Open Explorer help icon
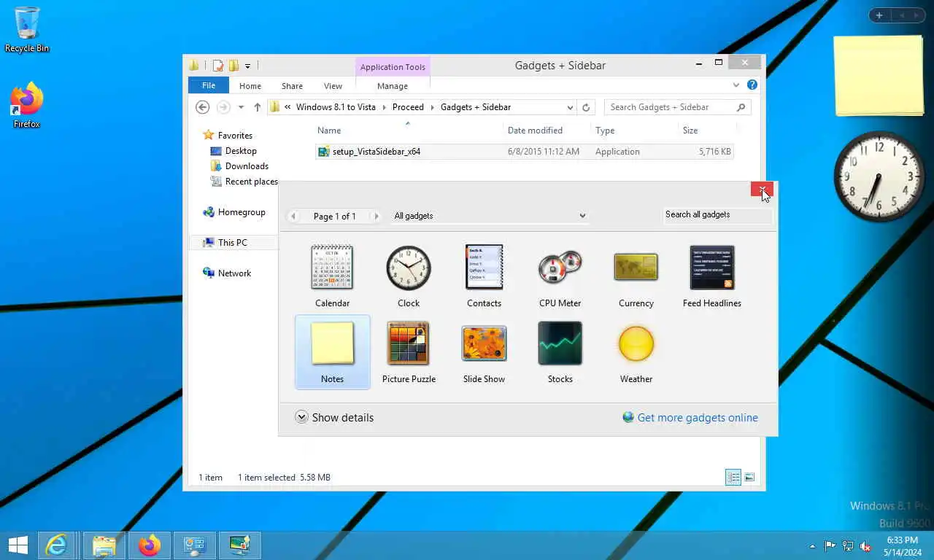 (752, 85)
